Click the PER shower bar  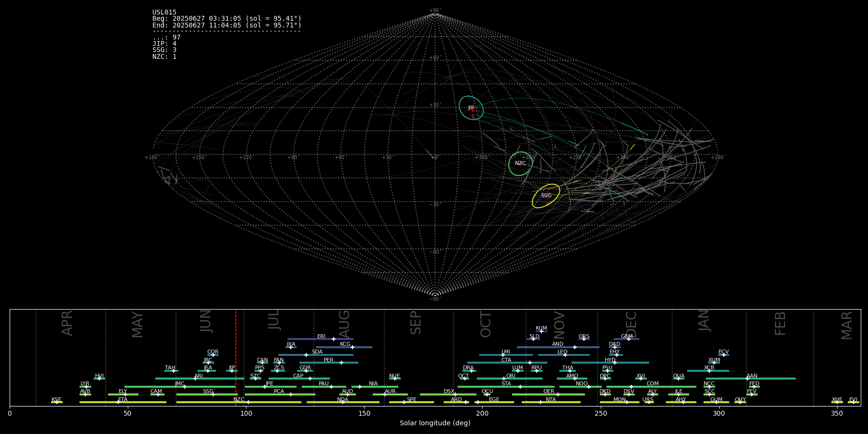click(328, 363)
